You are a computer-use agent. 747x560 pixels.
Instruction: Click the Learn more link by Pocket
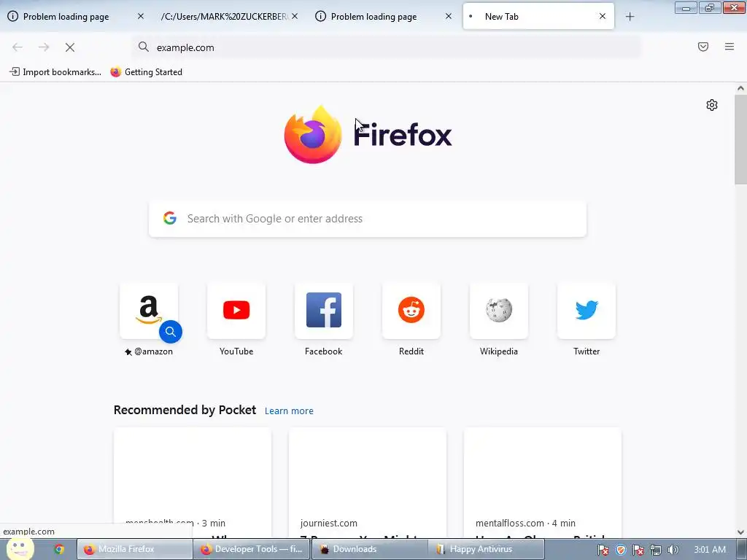click(289, 411)
